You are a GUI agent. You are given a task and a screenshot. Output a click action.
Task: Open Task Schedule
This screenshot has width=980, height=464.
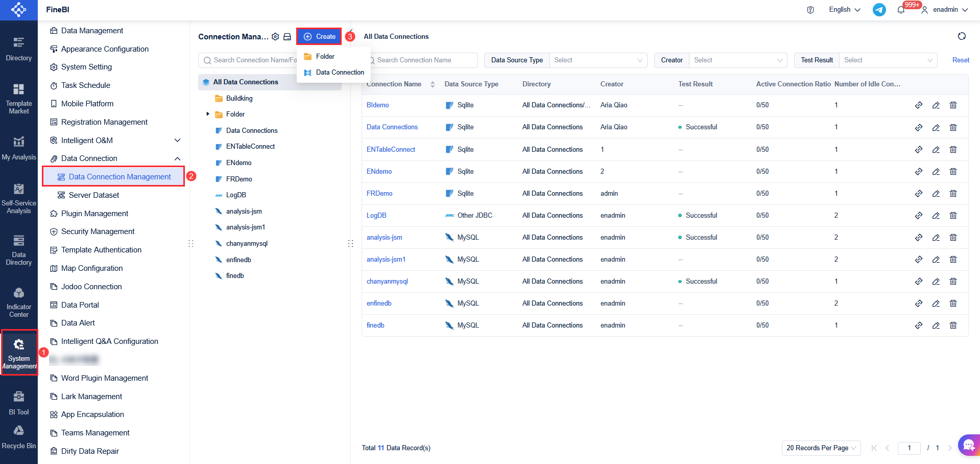(x=85, y=85)
